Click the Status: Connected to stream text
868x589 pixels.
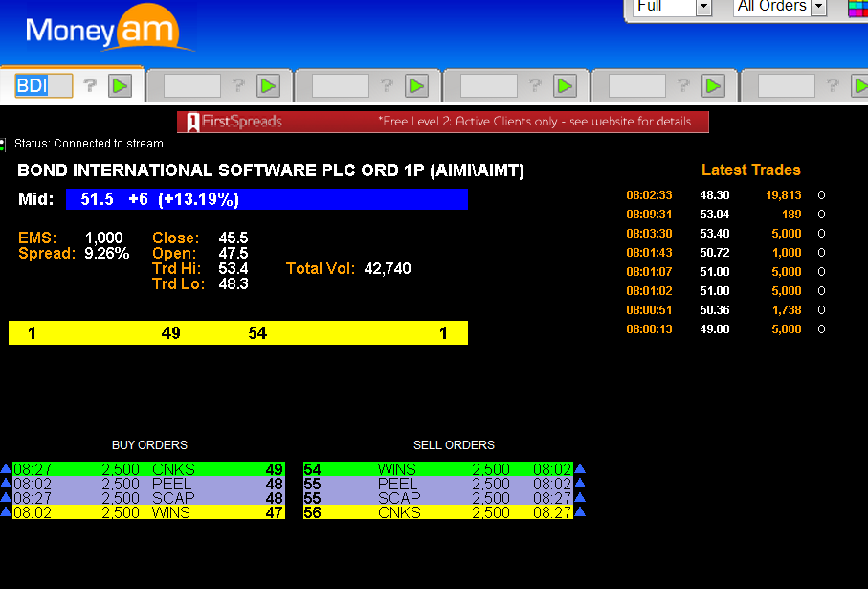coord(89,144)
